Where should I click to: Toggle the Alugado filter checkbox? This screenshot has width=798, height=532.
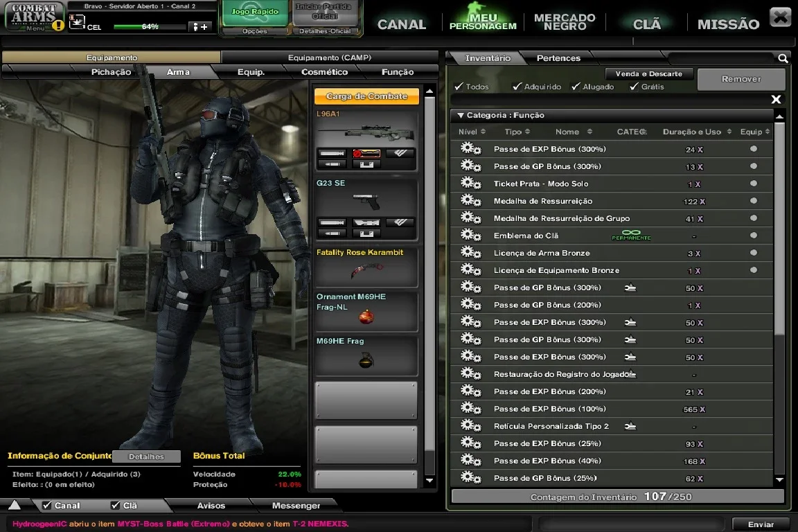(576, 86)
